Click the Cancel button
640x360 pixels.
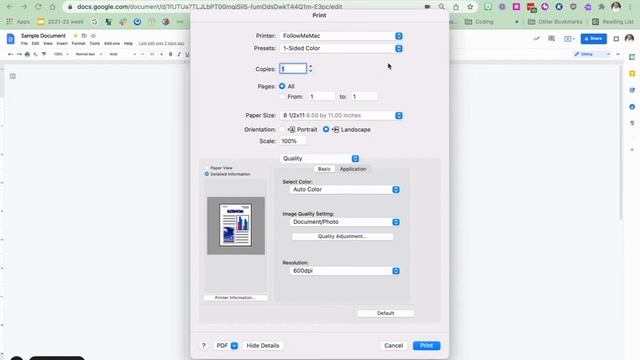(393, 346)
